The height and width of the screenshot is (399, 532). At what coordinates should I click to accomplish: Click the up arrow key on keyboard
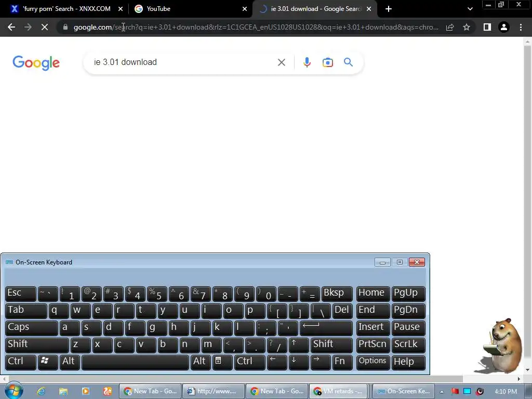point(299,345)
